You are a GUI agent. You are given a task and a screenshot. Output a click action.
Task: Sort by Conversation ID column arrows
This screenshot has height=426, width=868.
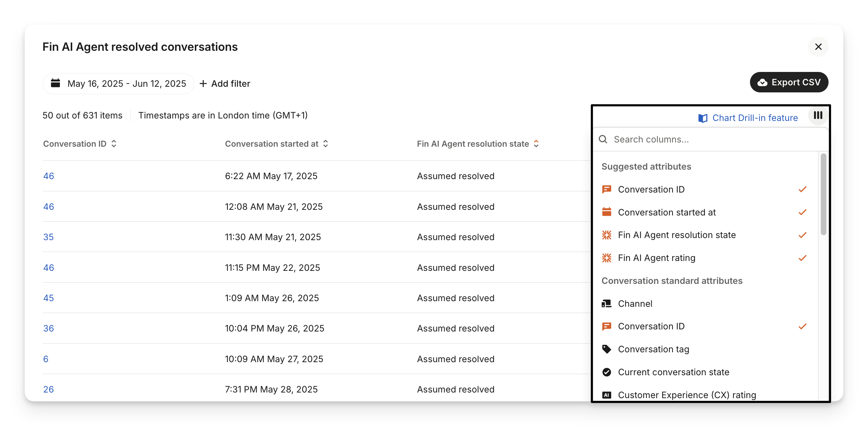pos(114,144)
